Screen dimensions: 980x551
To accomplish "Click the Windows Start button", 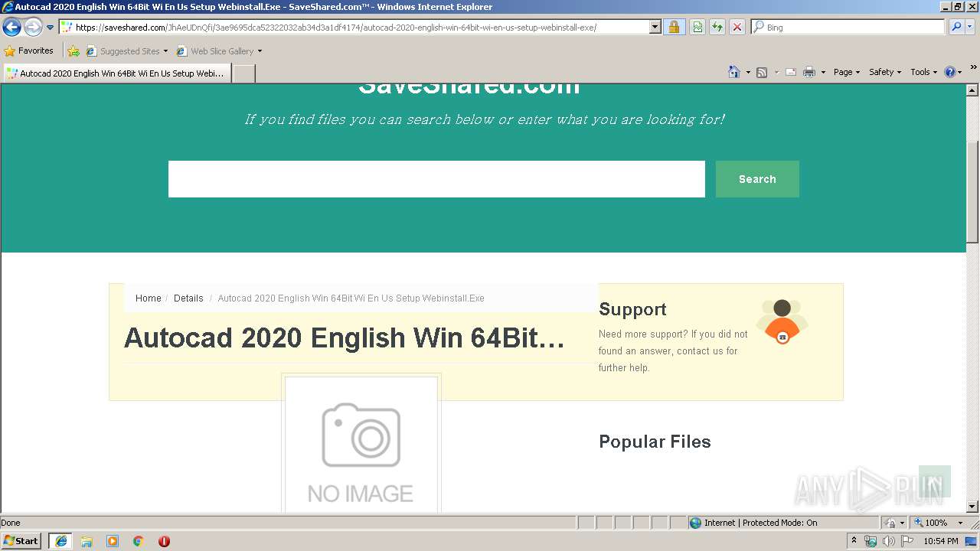I will 21,541.
